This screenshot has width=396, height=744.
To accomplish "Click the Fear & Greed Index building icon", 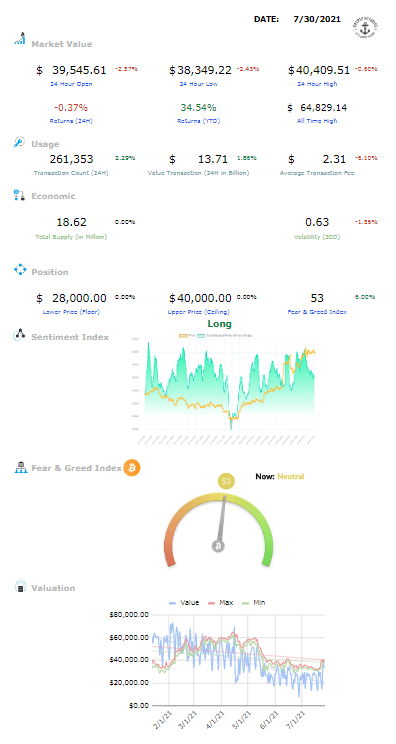I will coord(19,468).
